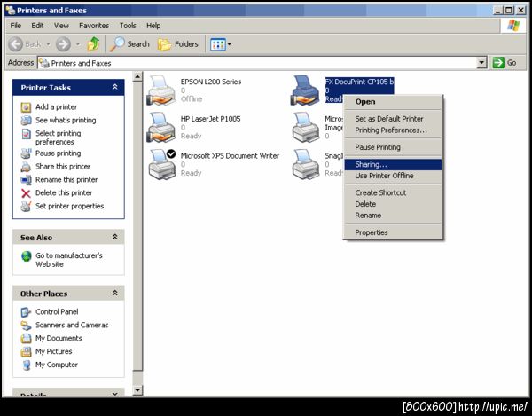The width and height of the screenshot is (532, 416).
Task: Click the My Documents folder icon
Action: [x=26, y=339]
